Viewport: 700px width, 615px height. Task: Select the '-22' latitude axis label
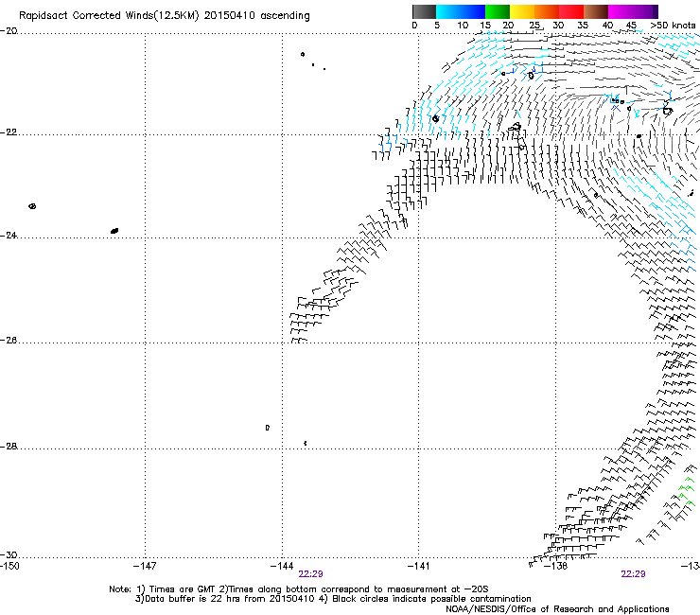9,132
